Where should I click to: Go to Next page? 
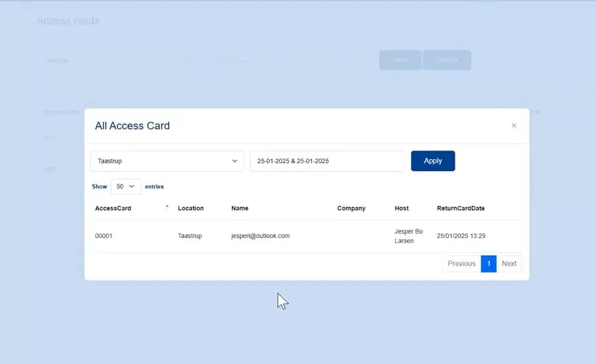509,264
